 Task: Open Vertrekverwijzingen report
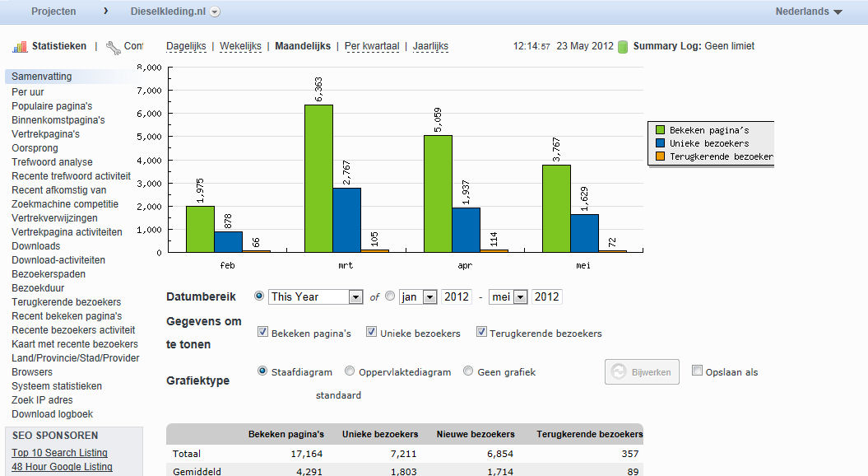pyautogui.click(x=54, y=217)
